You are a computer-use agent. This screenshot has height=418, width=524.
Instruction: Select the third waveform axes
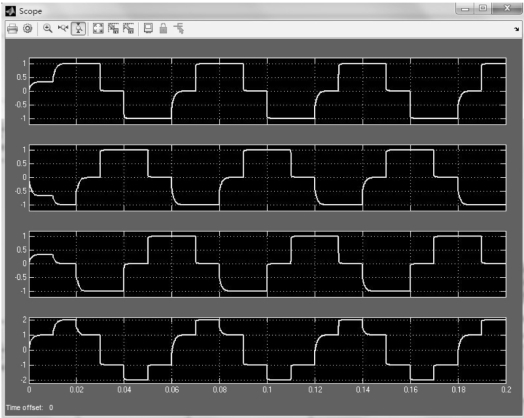[268, 264]
